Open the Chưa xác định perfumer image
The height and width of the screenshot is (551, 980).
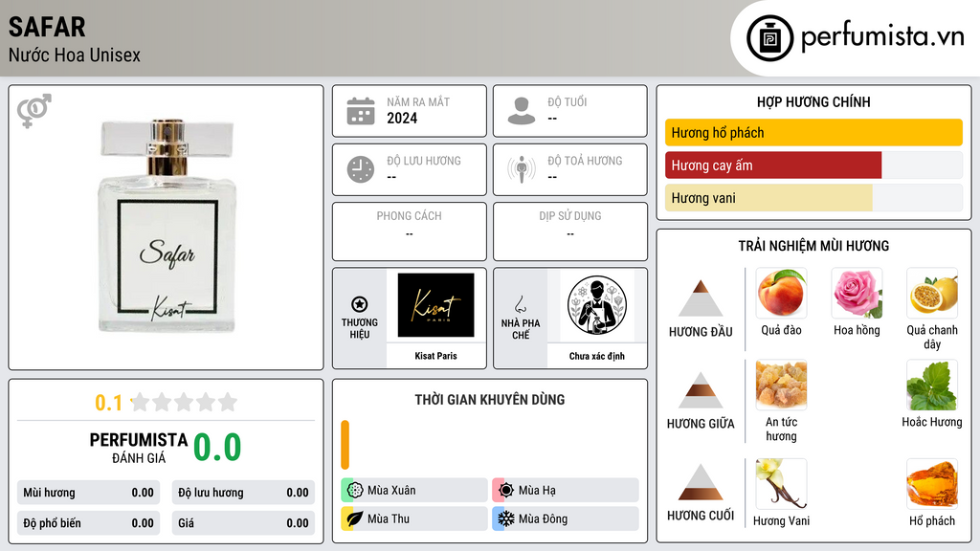click(x=597, y=305)
